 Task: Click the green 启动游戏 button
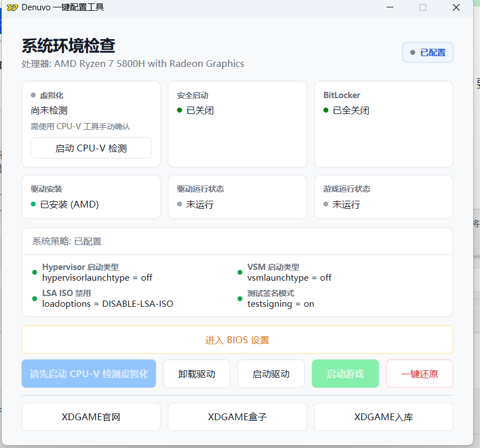click(345, 374)
